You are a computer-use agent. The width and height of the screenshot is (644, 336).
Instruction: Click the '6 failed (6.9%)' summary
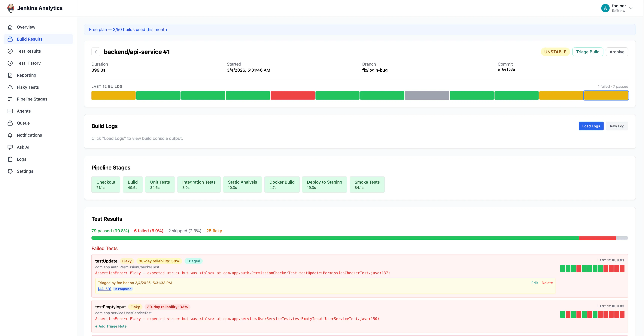[x=148, y=231]
